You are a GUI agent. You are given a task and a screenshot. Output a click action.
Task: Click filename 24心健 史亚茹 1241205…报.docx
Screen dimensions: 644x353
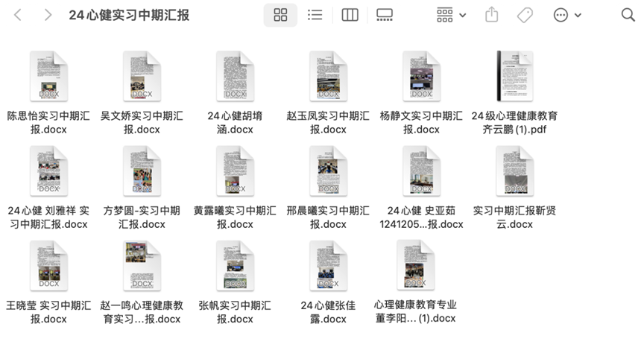tap(421, 217)
